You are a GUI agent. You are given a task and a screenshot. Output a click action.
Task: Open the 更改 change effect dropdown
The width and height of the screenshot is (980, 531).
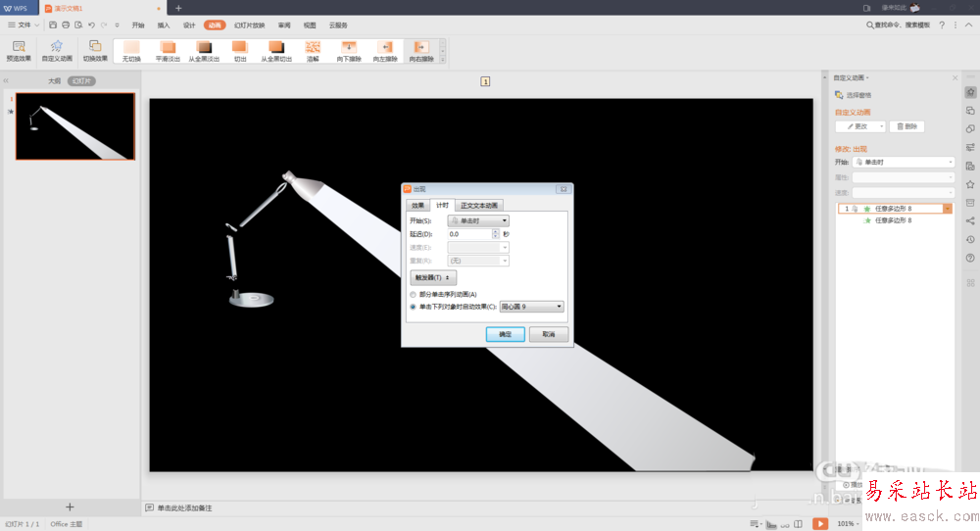pos(860,126)
